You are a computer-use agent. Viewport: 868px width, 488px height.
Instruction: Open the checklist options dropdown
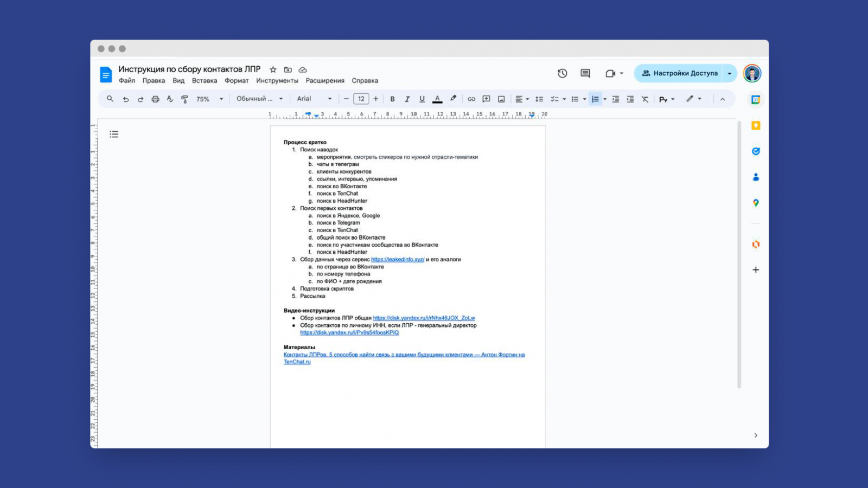[564, 99]
